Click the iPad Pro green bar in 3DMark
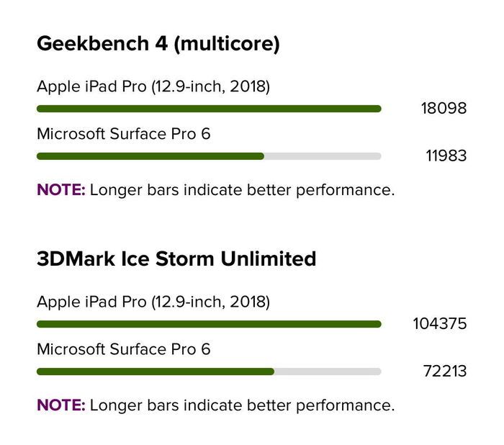This screenshot has height=445, width=504. click(x=209, y=324)
